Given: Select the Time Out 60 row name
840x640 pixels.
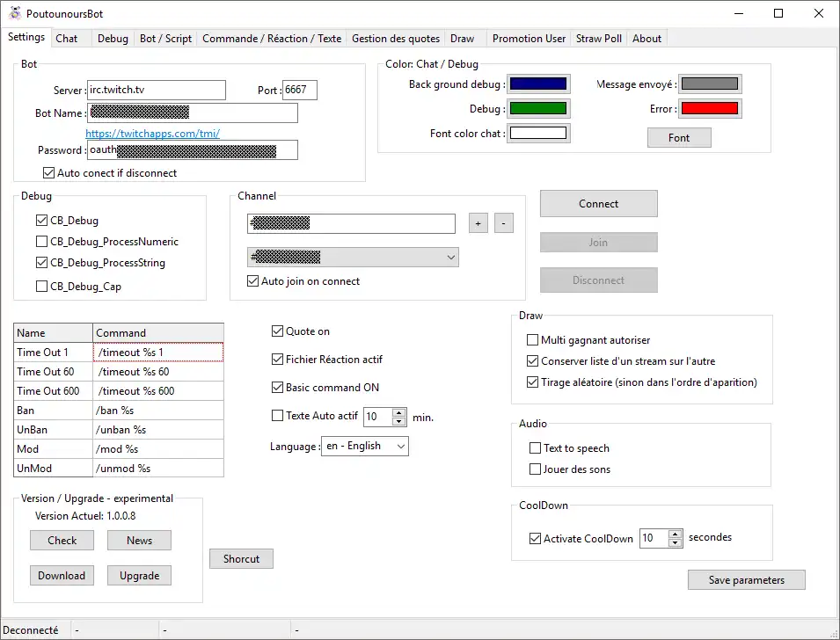Looking at the screenshot, I should click(x=53, y=372).
